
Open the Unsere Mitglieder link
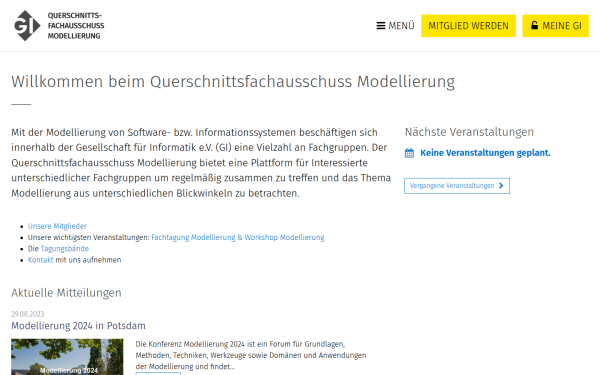(57, 226)
